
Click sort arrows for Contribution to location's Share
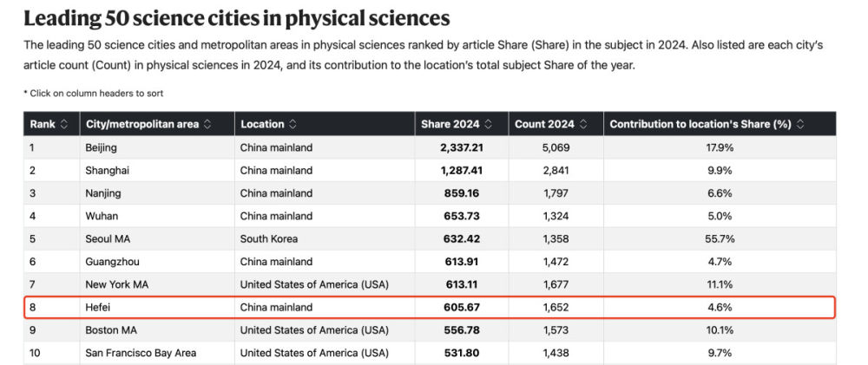click(x=799, y=125)
